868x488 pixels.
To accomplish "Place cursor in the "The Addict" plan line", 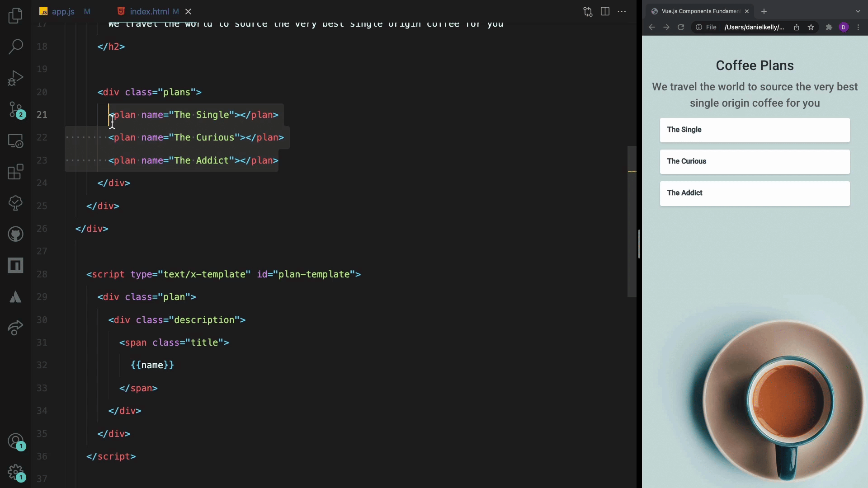I will tap(193, 160).
